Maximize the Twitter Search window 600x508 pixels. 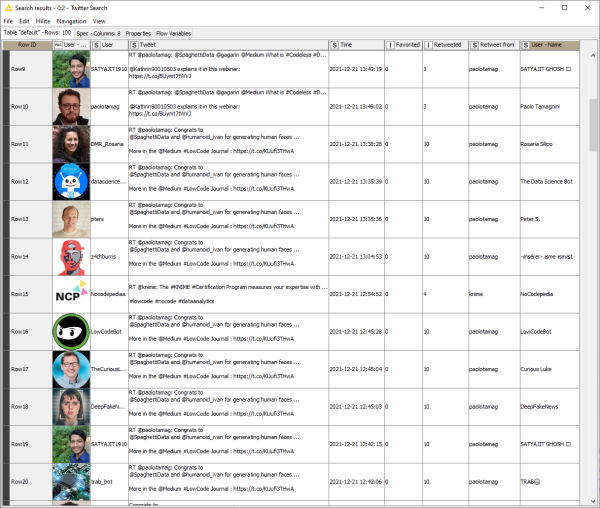point(564,8)
